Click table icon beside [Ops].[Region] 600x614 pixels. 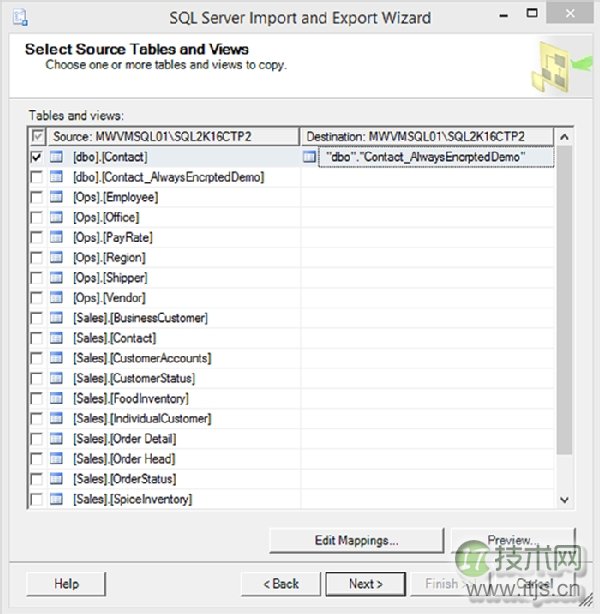[x=56, y=258]
